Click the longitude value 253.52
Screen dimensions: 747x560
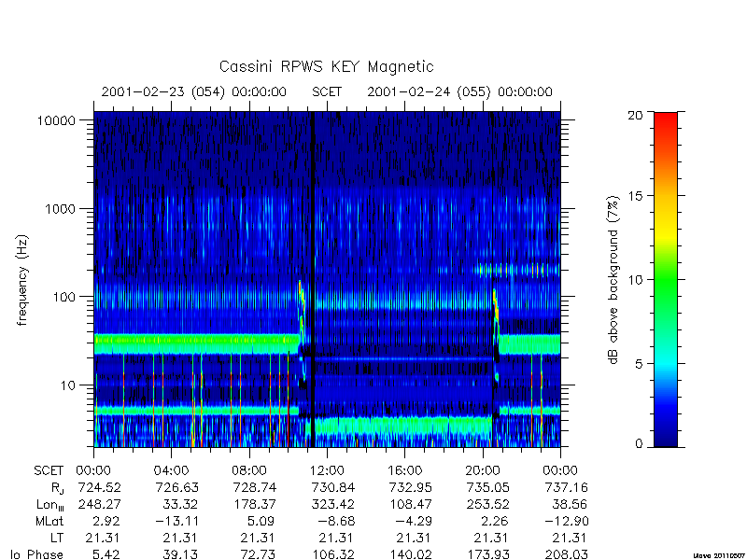coord(488,504)
